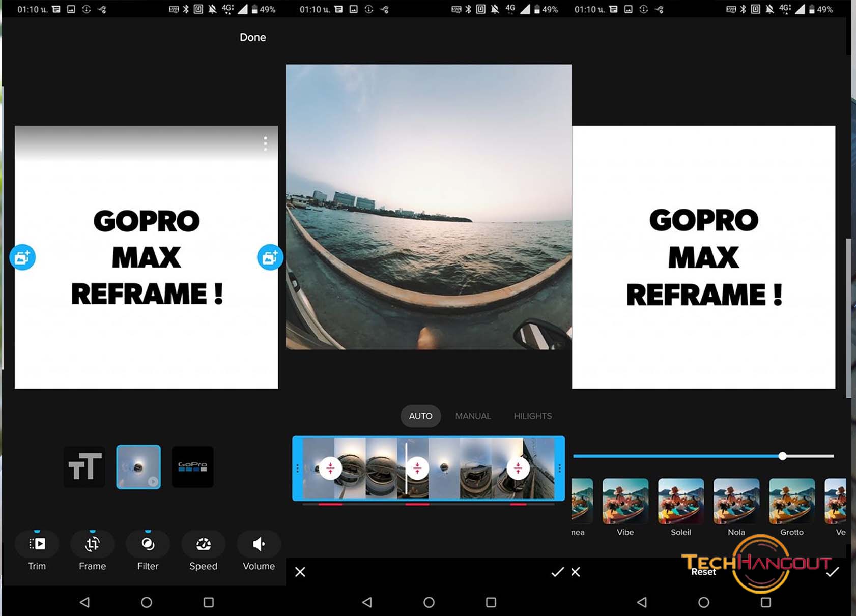
Task: Tap Reset in the filter screen
Action: click(x=703, y=572)
